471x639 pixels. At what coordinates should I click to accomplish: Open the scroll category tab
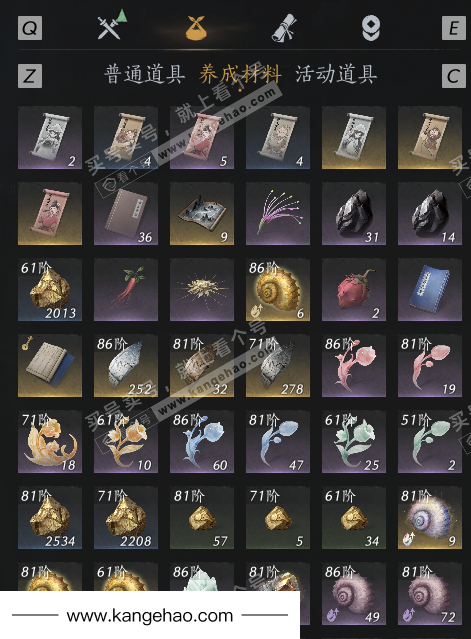[x=284, y=28]
